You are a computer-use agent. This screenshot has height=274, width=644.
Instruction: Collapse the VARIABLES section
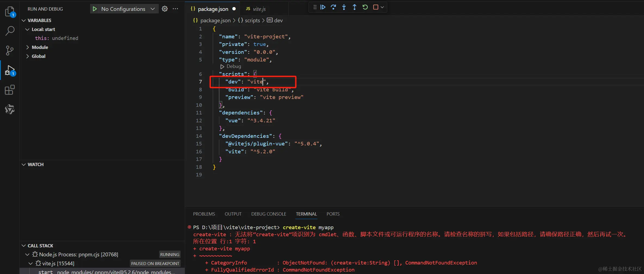(24, 20)
